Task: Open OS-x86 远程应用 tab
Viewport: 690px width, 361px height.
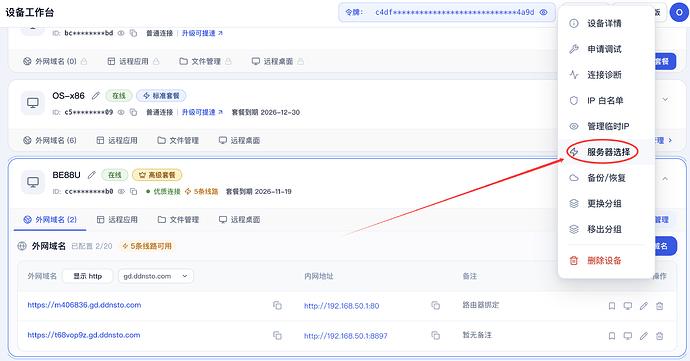Action: click(x=117, y=140)
